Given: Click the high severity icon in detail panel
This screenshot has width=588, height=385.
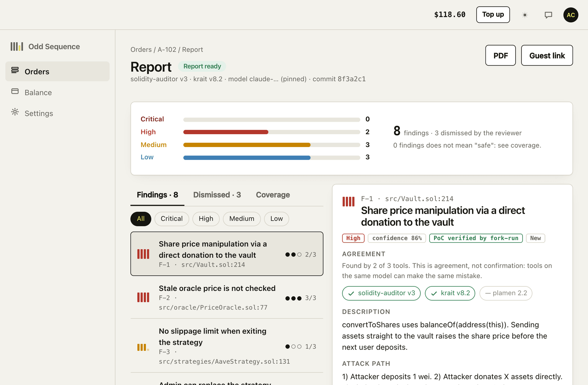Looking at the screenshot, I should pos(348,202).
